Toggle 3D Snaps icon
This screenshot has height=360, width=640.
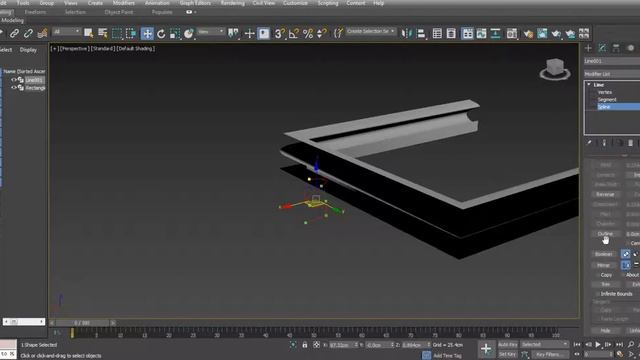279,33
